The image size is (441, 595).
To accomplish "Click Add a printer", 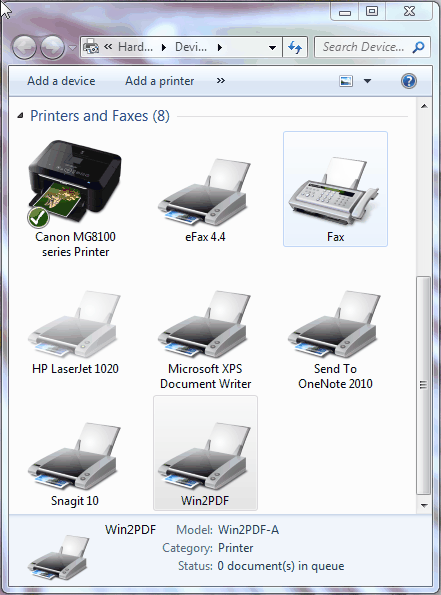I will (159, 81).
